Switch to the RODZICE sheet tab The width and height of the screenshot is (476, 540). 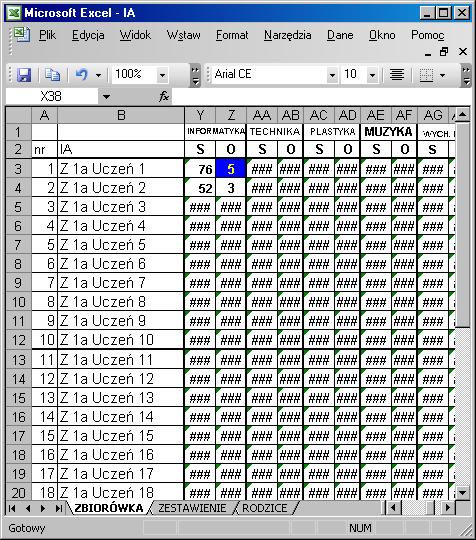[264, 508]
